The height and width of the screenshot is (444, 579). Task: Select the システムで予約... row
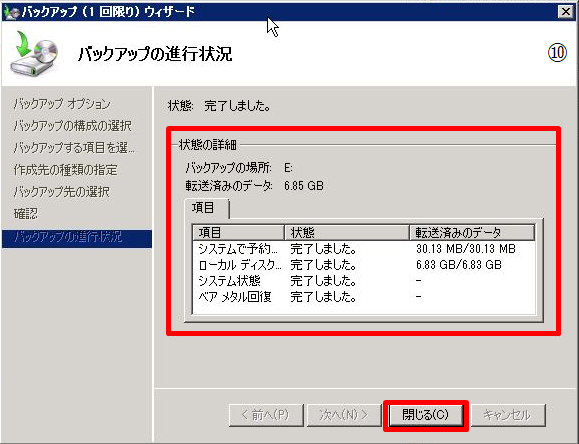[364, 249]
